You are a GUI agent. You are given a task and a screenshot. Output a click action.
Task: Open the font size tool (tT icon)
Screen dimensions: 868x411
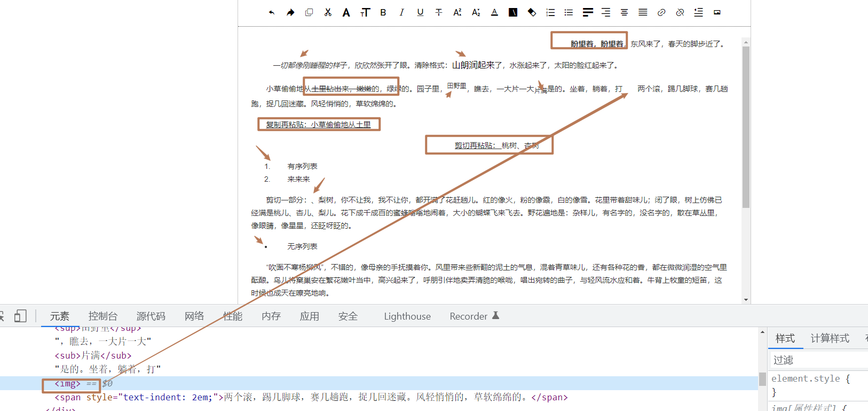365,12
